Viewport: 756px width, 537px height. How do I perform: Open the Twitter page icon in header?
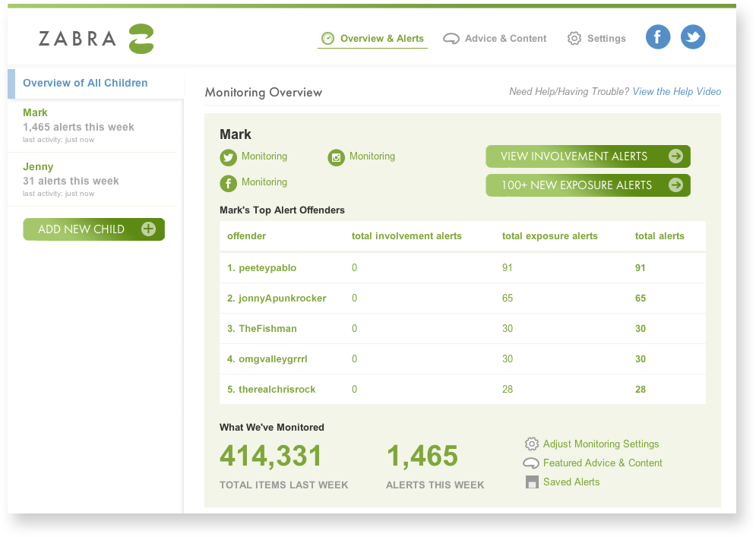coord(693,37)
